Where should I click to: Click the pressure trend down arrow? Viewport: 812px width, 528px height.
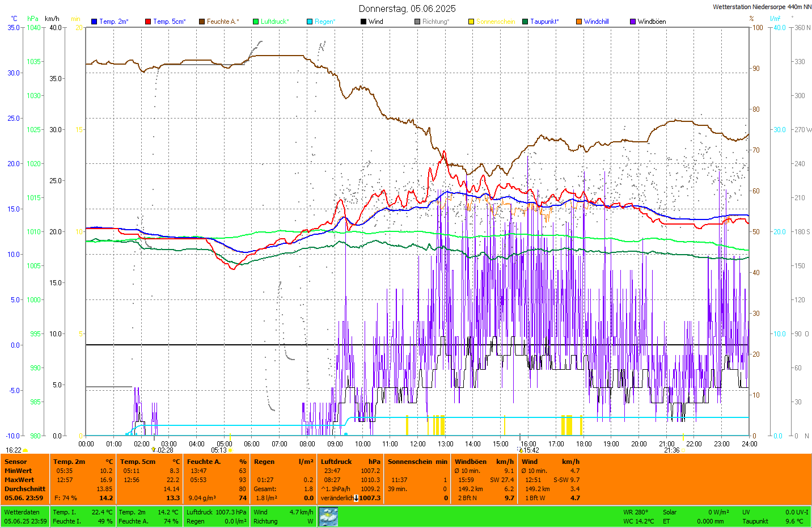point(356,498)
